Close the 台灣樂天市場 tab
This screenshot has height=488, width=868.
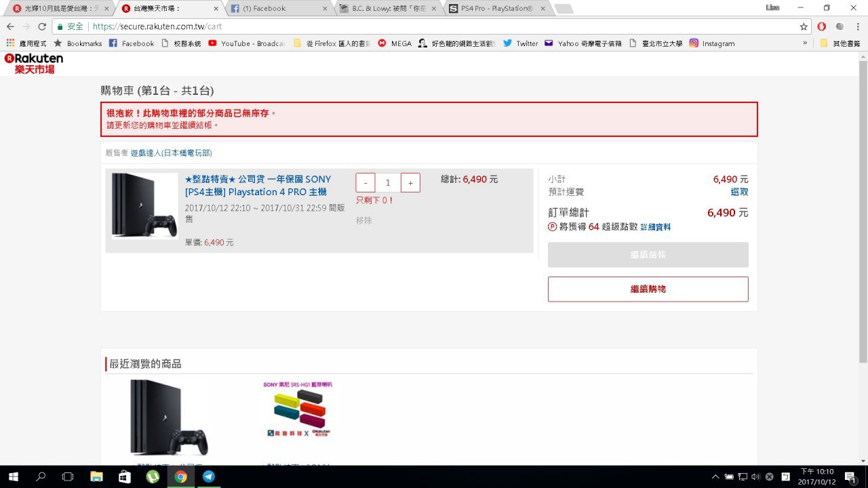pos(216,9)
